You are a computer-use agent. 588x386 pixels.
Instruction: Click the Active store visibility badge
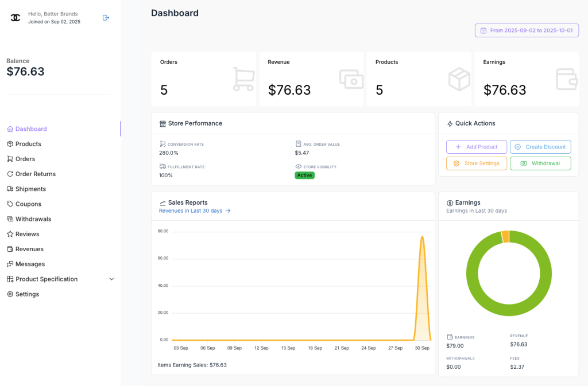point(304,176)
